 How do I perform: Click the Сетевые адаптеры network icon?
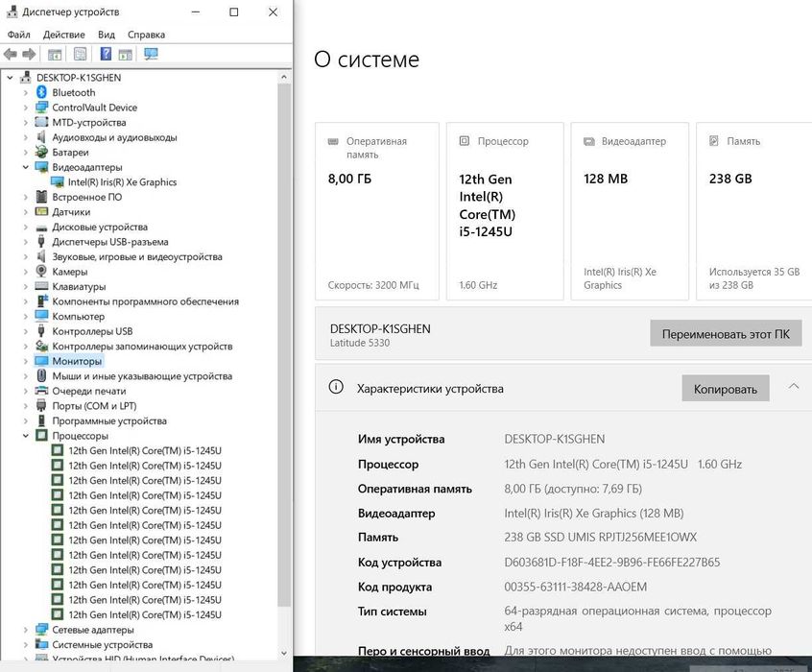[41, 630]
